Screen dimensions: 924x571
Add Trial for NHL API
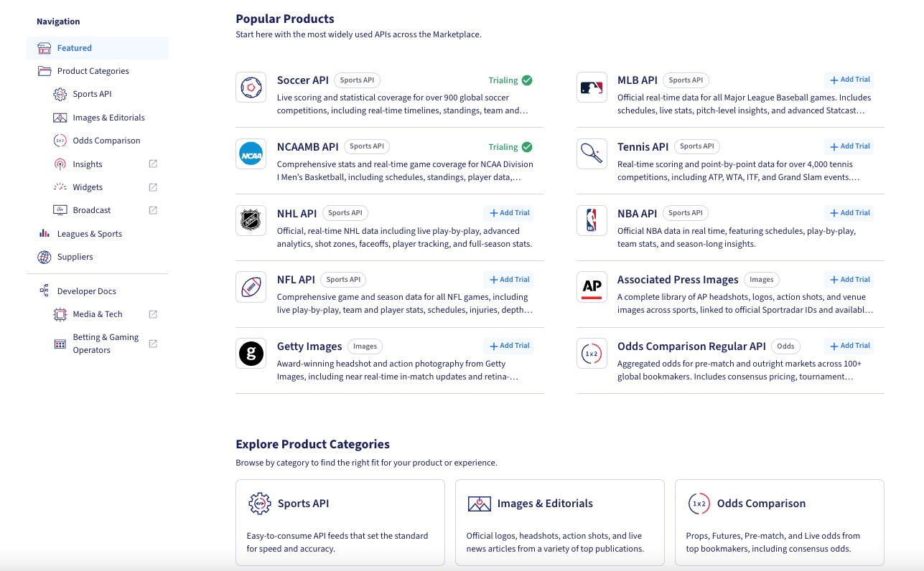[509, 213]
